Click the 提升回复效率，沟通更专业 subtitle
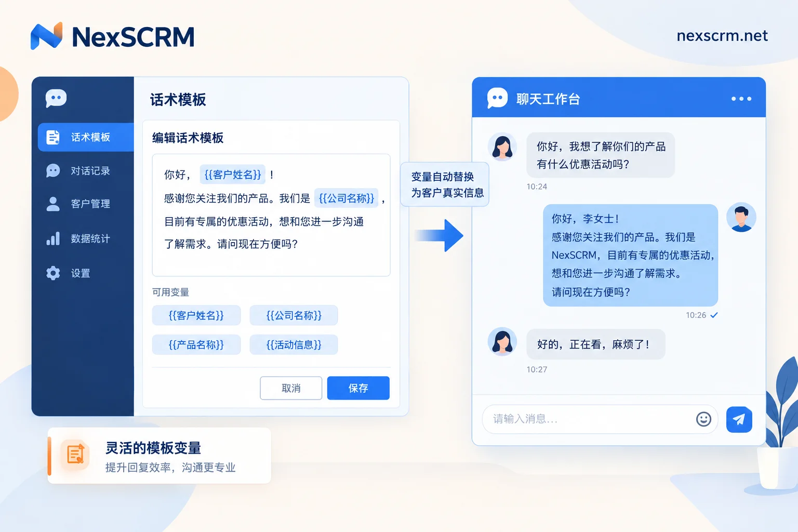Viewport: 798px width, 532px height. [170, 468]
